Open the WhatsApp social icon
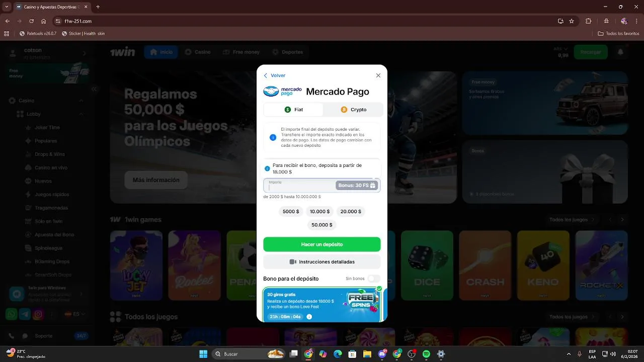 click(x=11, y=314)
